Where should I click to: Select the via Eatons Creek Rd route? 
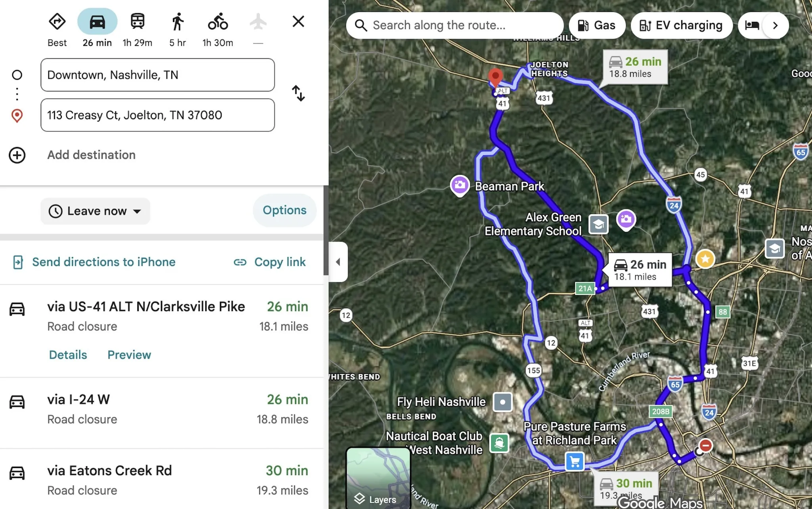coord(162,480)
